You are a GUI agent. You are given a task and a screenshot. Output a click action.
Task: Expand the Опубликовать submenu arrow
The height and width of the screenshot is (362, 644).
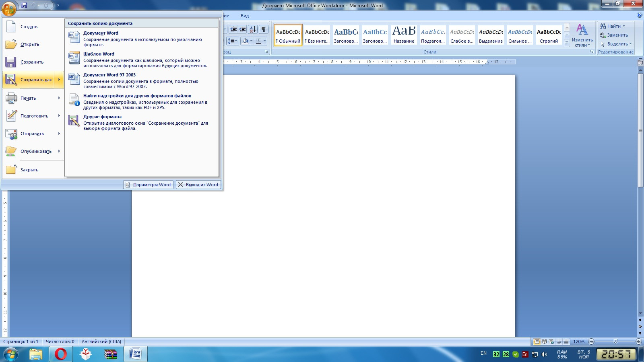click(x=59, y=151)
